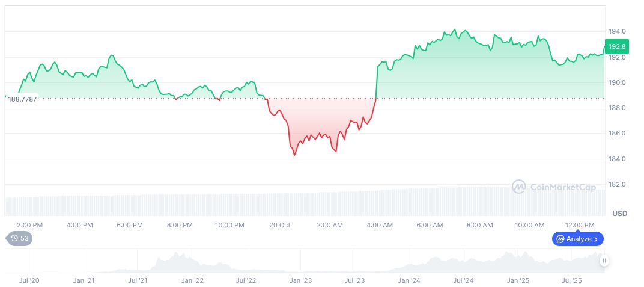
Task: Grab the range slider handle on the overview chart
Action: click(604, 261)
